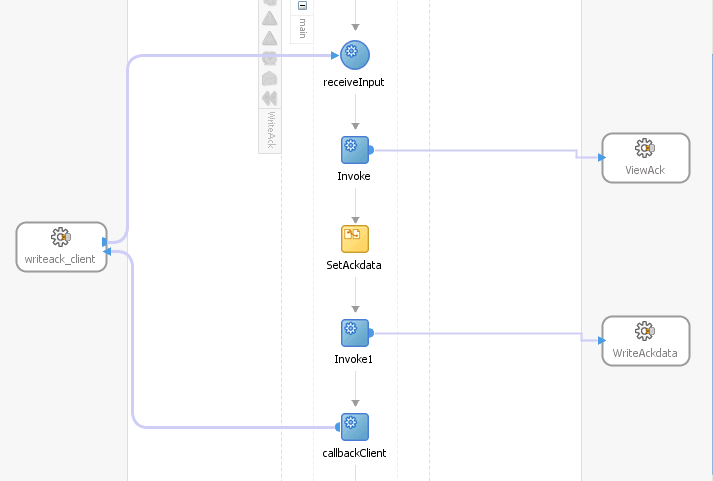The height and width of the screenshot is (481, 713).
Task: Click the vertical WriteAck scope label
Action: (271, 130)
